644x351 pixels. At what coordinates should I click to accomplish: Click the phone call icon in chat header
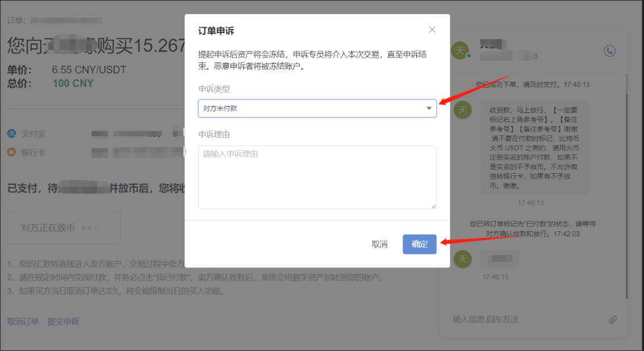tap(609, 51)
